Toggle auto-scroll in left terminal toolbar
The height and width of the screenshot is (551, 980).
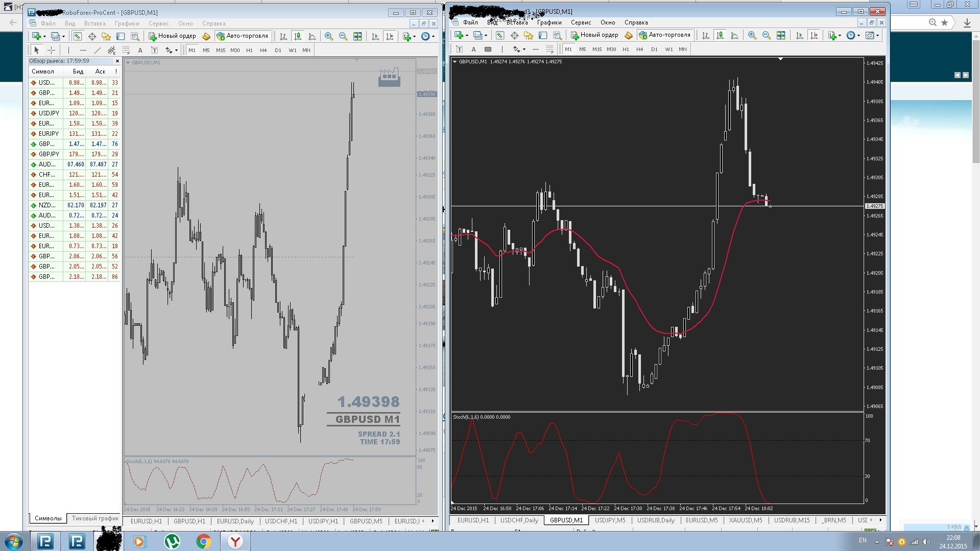click(375, 36)
